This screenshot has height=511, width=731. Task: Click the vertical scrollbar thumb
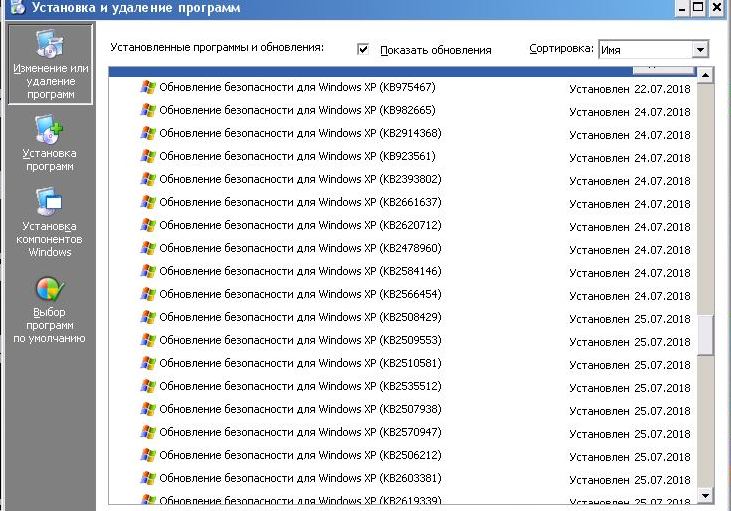[705, 333]
